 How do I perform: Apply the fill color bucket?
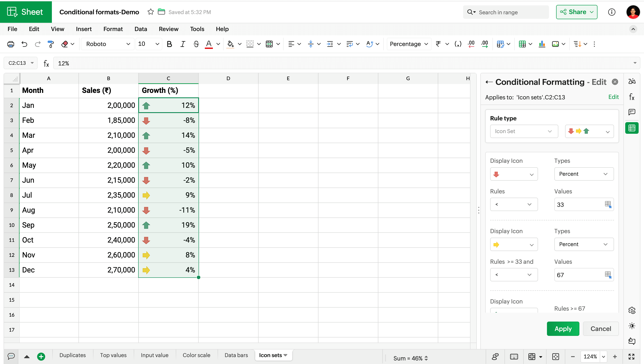230,44
